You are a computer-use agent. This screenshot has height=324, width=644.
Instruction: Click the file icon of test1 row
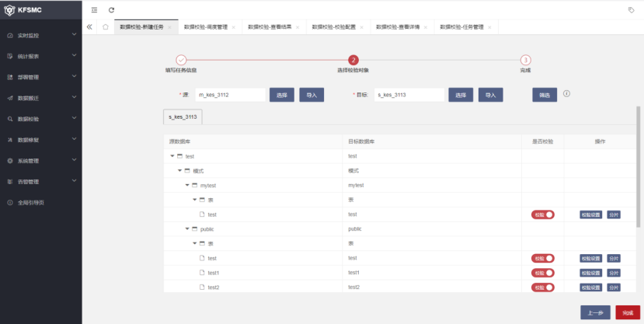[202, 273]
